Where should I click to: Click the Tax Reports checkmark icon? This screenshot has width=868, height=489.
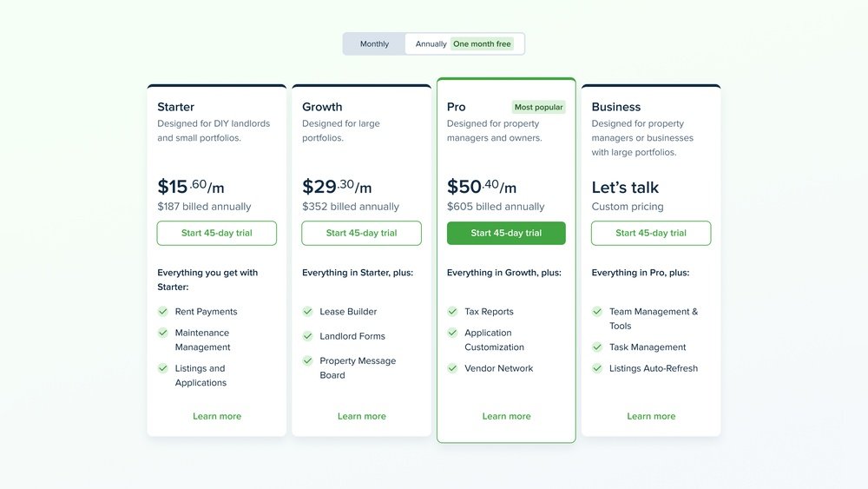pyautogui.click(x=452, y=311)
